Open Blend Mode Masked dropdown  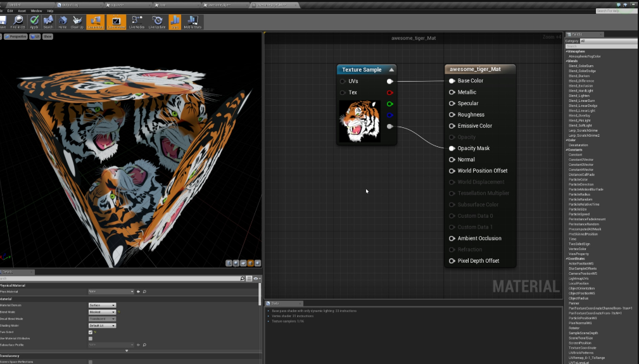coord(103,312)
